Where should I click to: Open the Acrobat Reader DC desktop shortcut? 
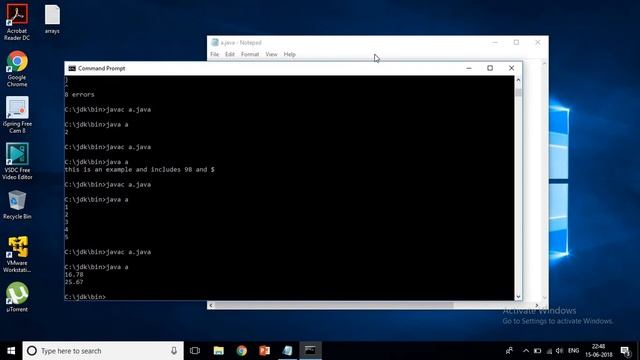(17, 21)
